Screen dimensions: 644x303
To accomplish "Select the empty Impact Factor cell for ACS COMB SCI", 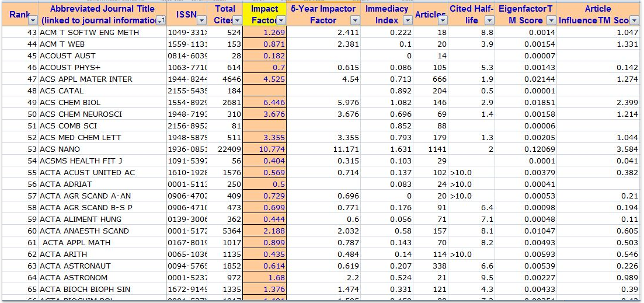I will pos(264,126).
